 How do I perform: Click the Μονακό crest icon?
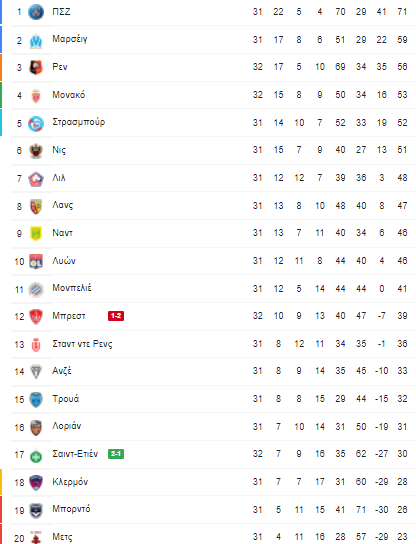pyautogui.click(x=36, y=96)
